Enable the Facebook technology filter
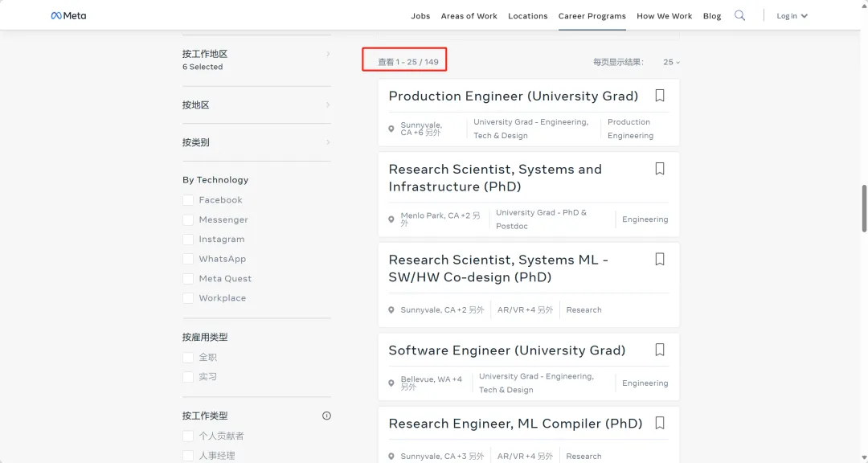 pyautogui.click(x=188, y=200)
